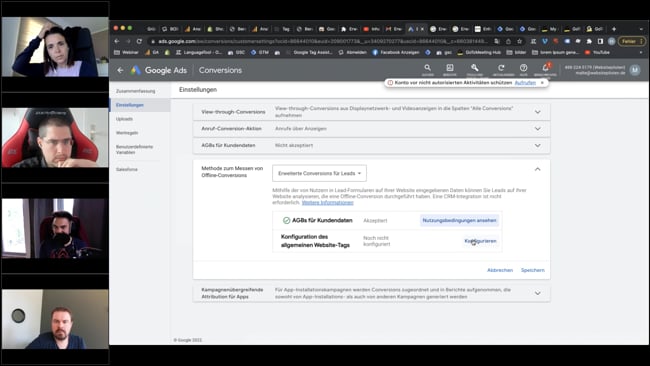
Task: Open the Languagetool bookmark
Action: click(x=199, y=53)
